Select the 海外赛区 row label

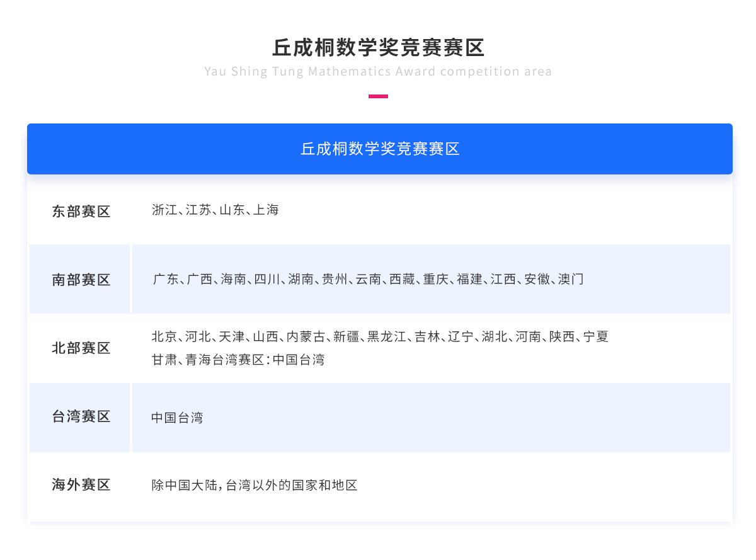click(x=81, y=485)
